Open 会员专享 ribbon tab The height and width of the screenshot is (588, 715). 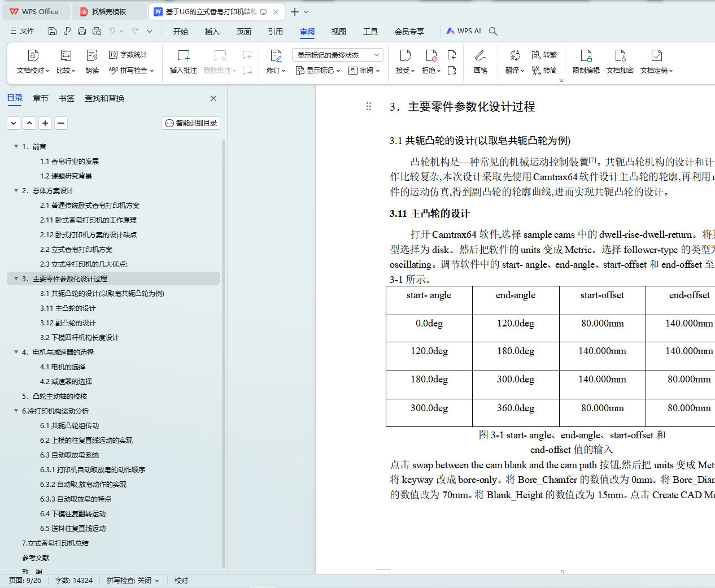[409, 32]
